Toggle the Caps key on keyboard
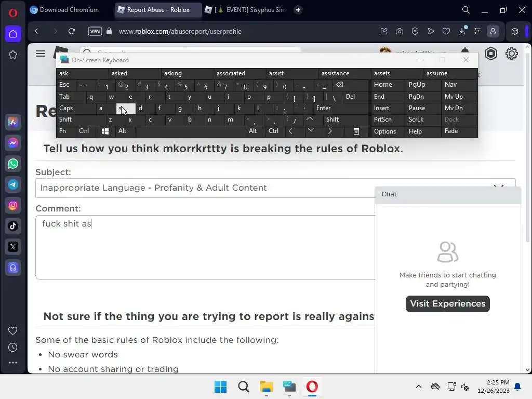532x399 pixels. (x=76, y=108)
